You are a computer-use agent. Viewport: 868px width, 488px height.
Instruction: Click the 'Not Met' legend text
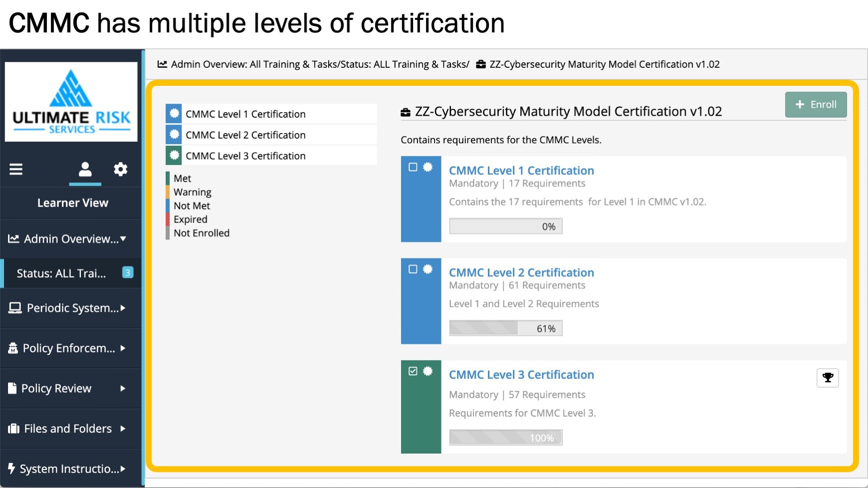[192, 206]
